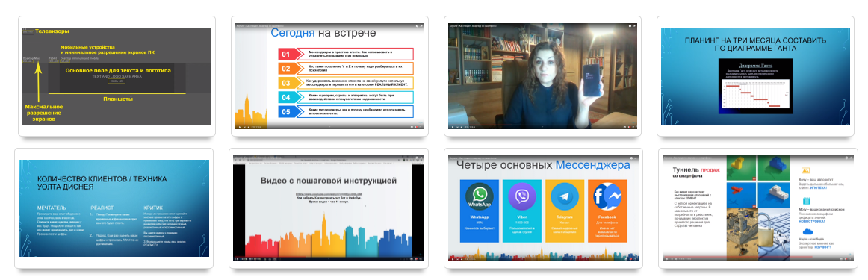Viewport: 868px width, 280px height.
Task: Click the YouTube link under Видео с пошаговой инструкцией
Action: coord(329,194)
